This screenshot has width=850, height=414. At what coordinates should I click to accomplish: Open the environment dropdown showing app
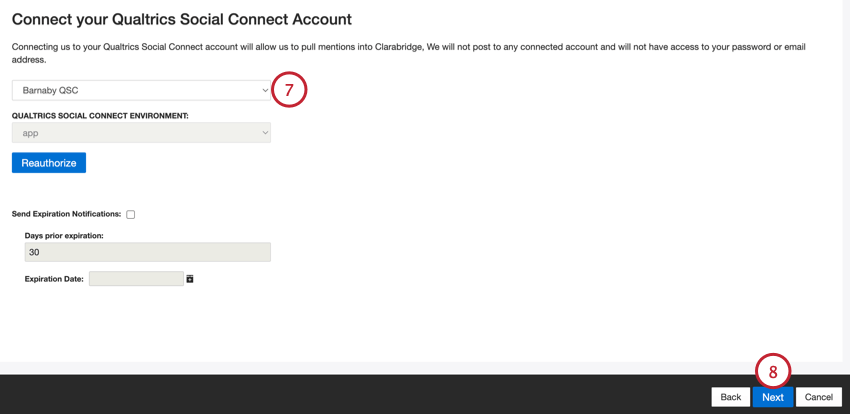(x=140, y=133)
